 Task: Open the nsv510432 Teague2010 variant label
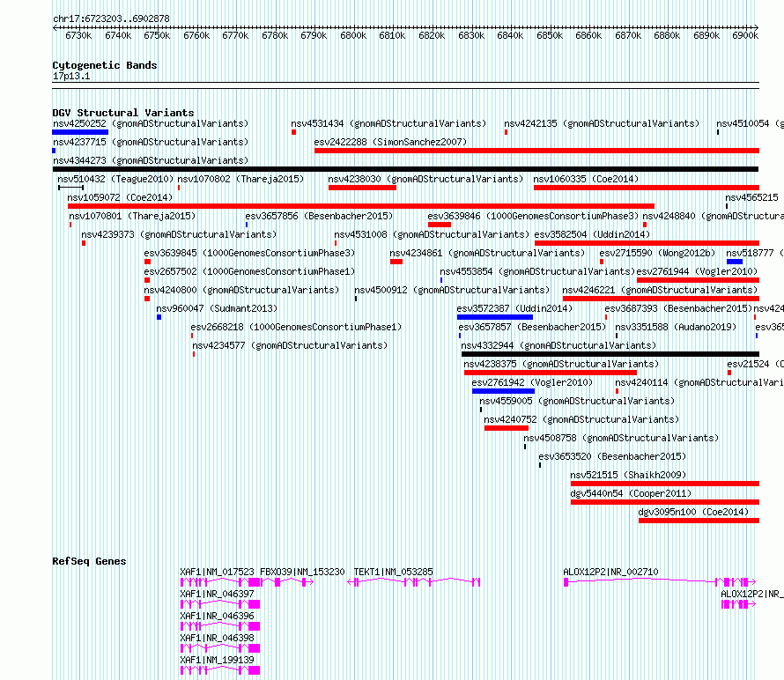point(115,179)
